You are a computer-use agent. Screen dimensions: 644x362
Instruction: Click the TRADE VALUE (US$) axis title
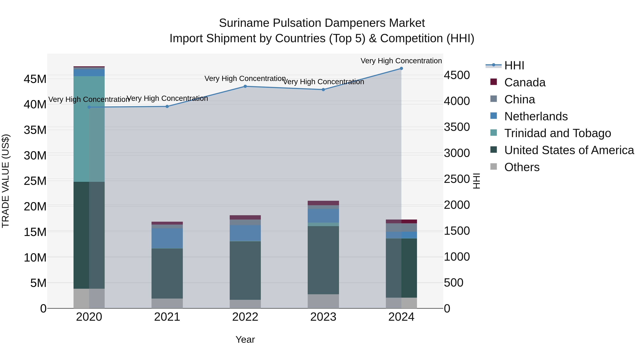(6, 181)
